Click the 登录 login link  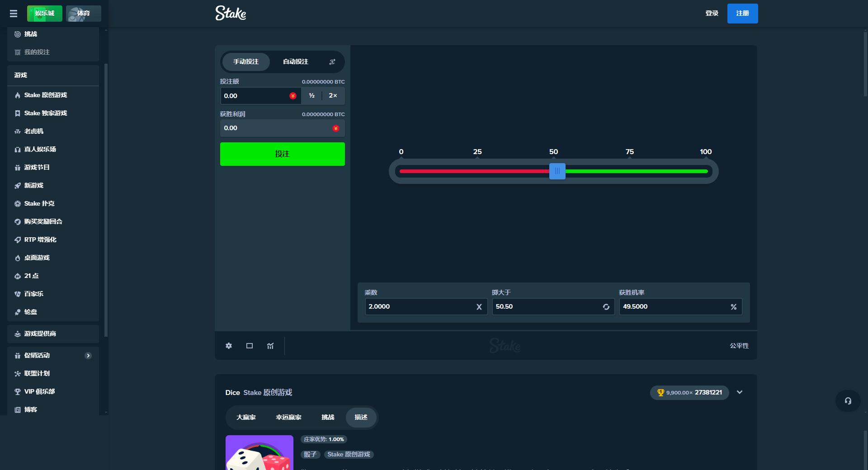tap(712, 14)
